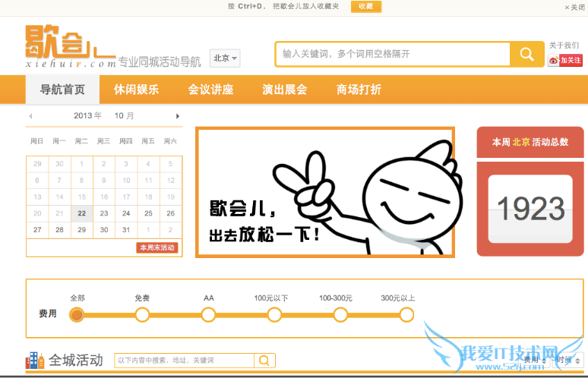The width and height of the screenshot is (588, 378).
Task: Select the AA fee option
Action: (x=208, y=315)
